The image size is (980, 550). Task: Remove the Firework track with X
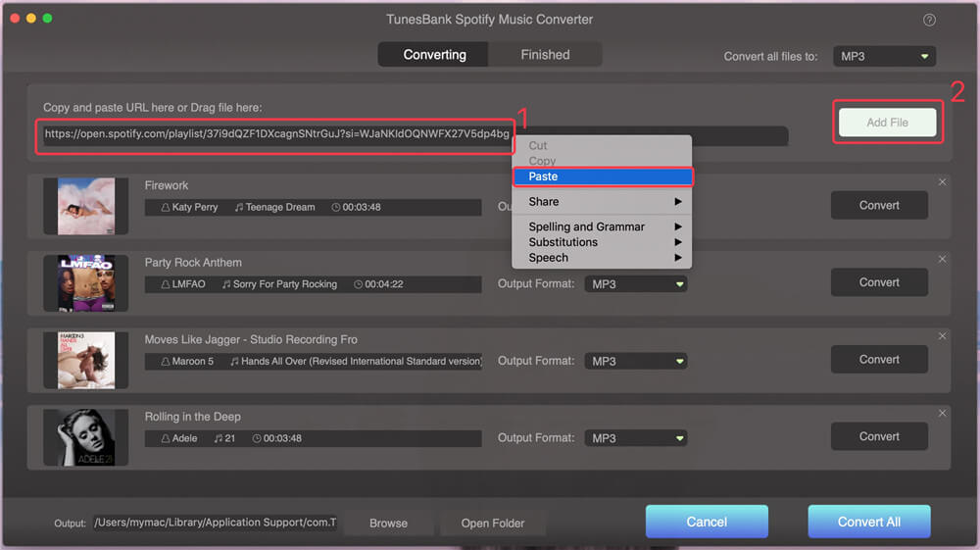tap(942, 182)
